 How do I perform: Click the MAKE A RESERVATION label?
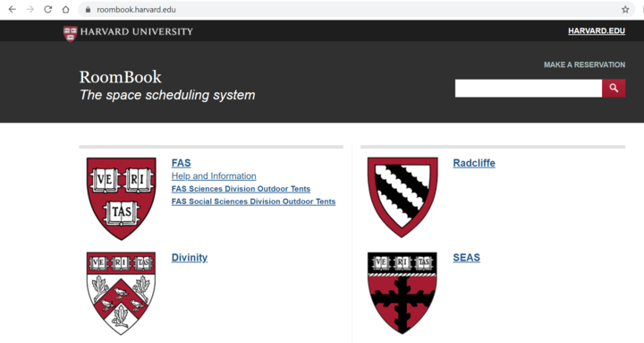[584, 64]
